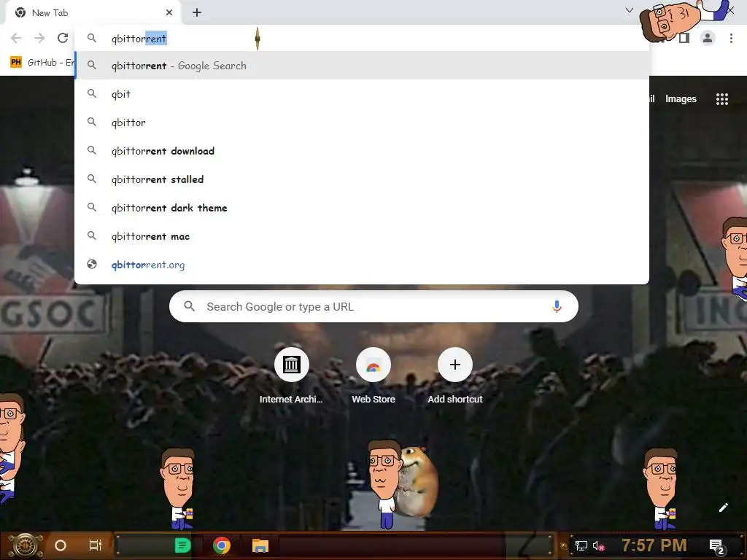
Task: Click the Cortana circle on taskbar
Action: [x=61, y=545]
